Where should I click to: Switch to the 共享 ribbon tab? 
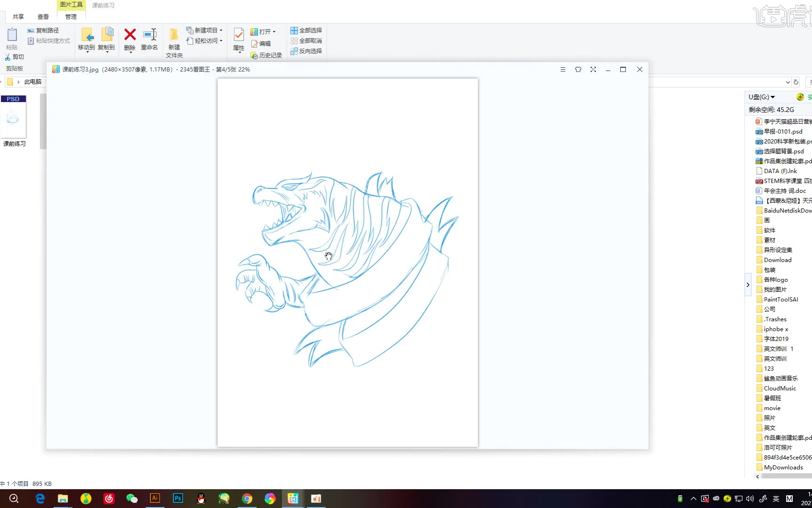point(18,17)
